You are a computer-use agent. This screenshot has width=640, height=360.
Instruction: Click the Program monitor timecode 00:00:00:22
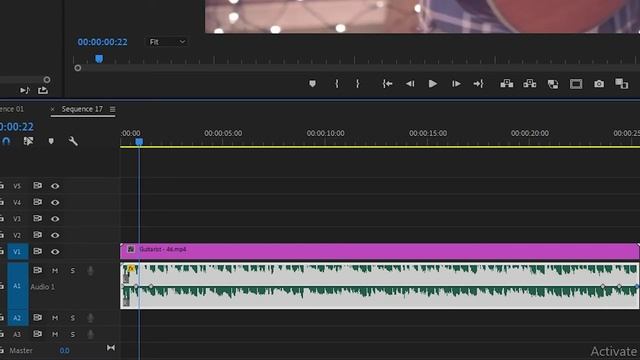click(x=102, y=42)
